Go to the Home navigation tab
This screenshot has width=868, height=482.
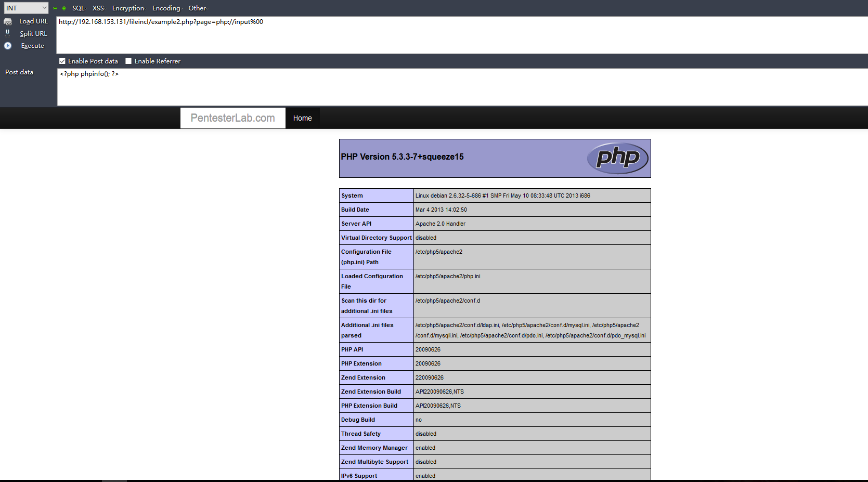(303, 118)
